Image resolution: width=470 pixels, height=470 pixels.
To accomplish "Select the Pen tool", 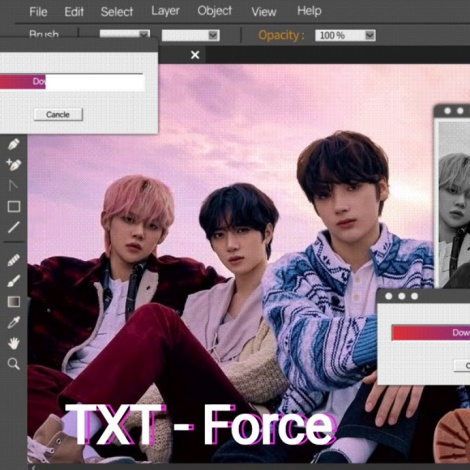I will [13, 144].
